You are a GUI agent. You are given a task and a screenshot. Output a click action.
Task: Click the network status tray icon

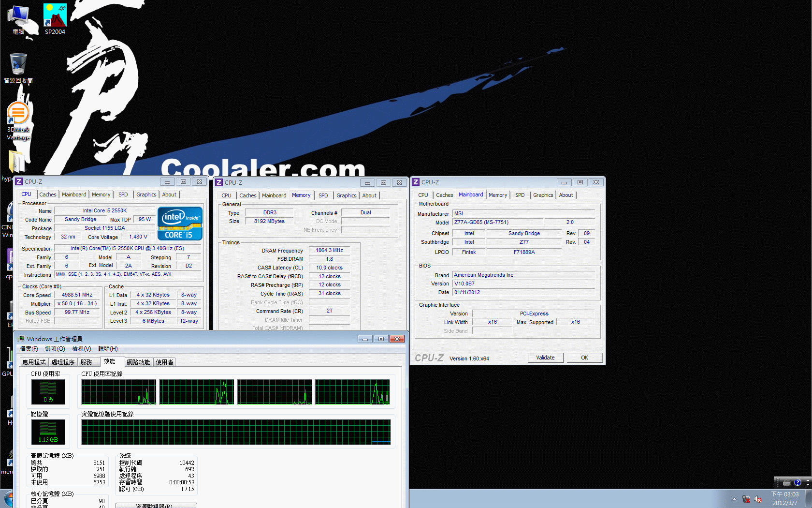746,499
